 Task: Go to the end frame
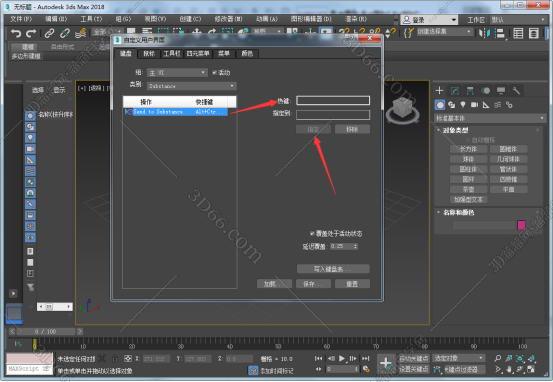coord(366,358)
